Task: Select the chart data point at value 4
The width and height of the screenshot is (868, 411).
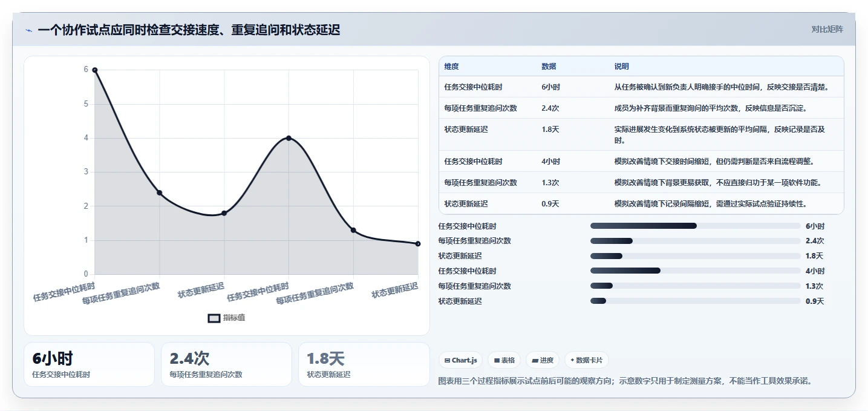Action: click(289, 138)
